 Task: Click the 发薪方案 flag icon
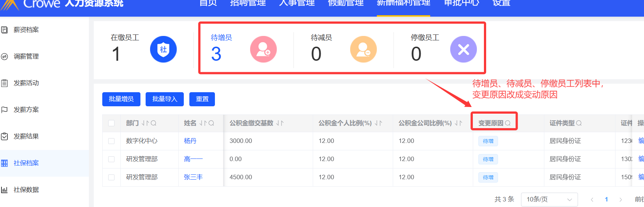4,110
